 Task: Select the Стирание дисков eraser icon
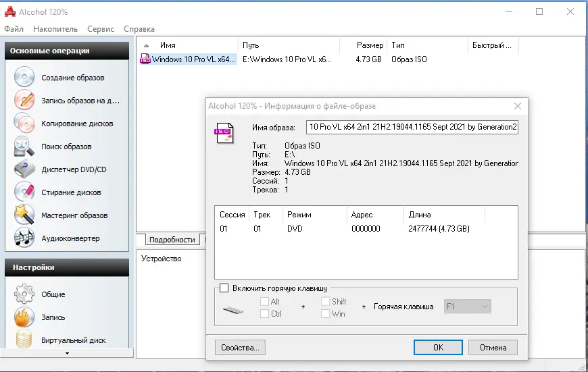coord(24,192)
